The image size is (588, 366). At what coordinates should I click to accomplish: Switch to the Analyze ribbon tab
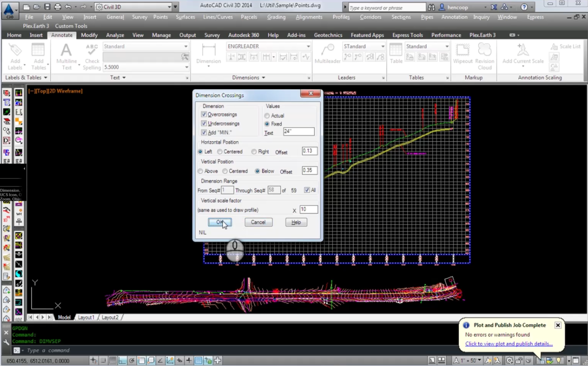pos(115,35)
